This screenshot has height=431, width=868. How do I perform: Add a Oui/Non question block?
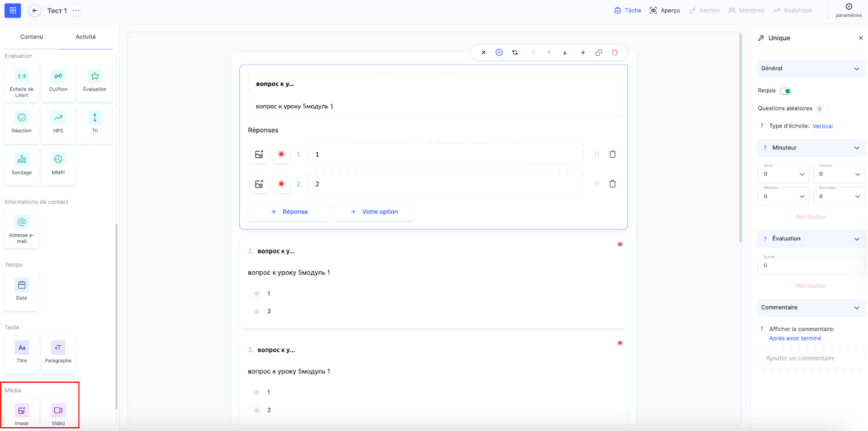point(58,83)
